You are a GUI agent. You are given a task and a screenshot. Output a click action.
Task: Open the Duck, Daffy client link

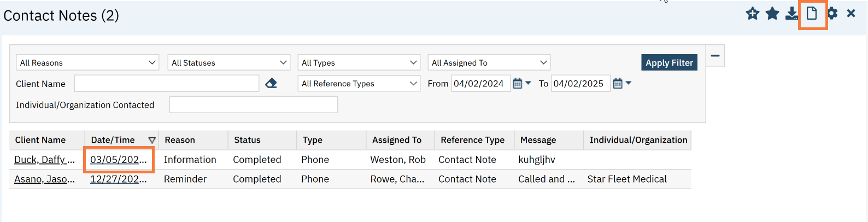(x=44, y=160)
